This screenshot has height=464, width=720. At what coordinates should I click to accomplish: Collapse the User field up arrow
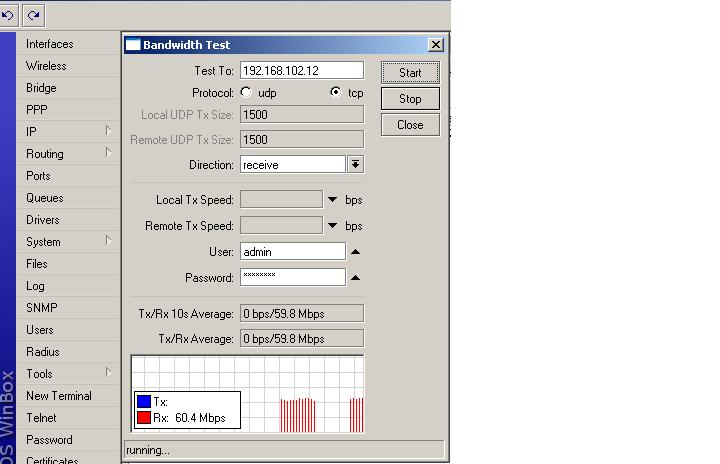[355, 252]
